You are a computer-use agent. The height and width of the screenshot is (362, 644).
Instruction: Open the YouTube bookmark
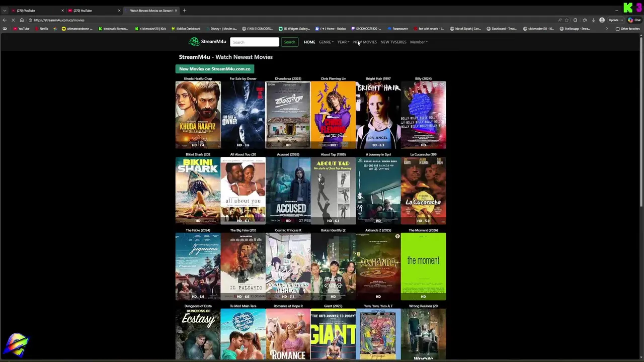(x=21, y=29)
